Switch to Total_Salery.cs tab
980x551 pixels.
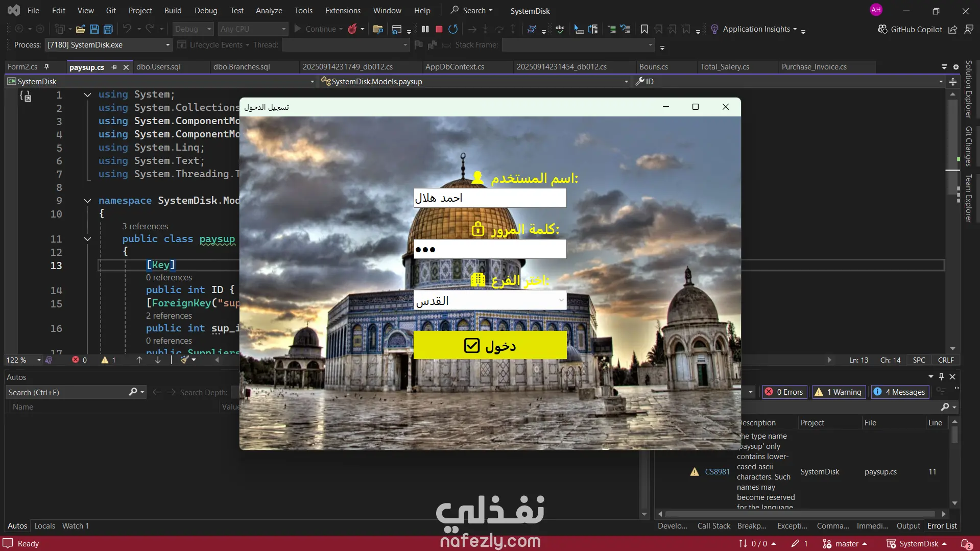[x=725, y=67]
